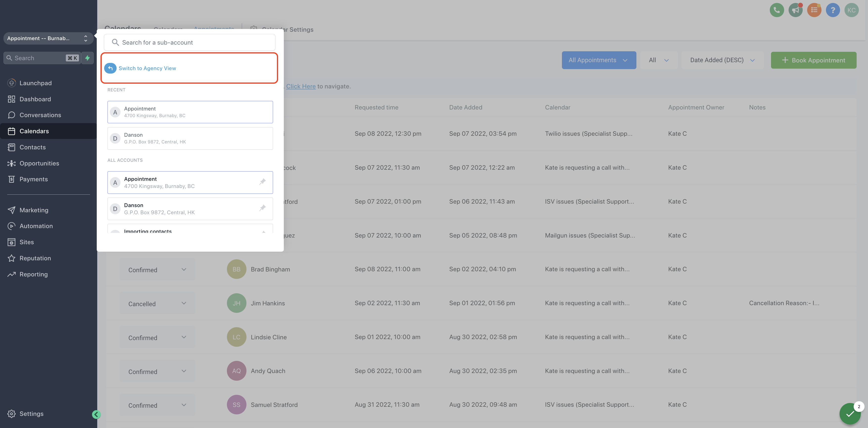The image size is (868, 428).
Task: Open the All filter dropdown
Action: 658,60
